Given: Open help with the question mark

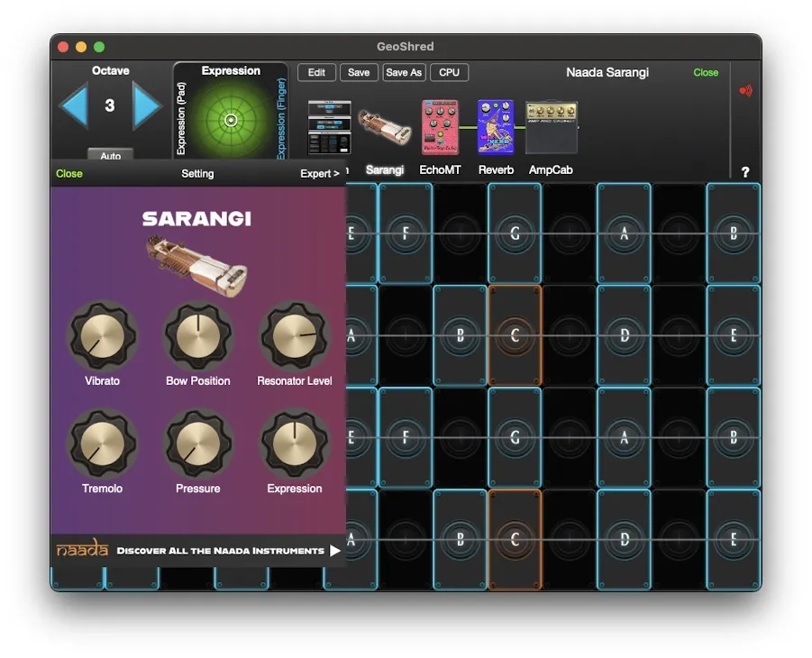Looking at the screenshot, I should 745,172.
